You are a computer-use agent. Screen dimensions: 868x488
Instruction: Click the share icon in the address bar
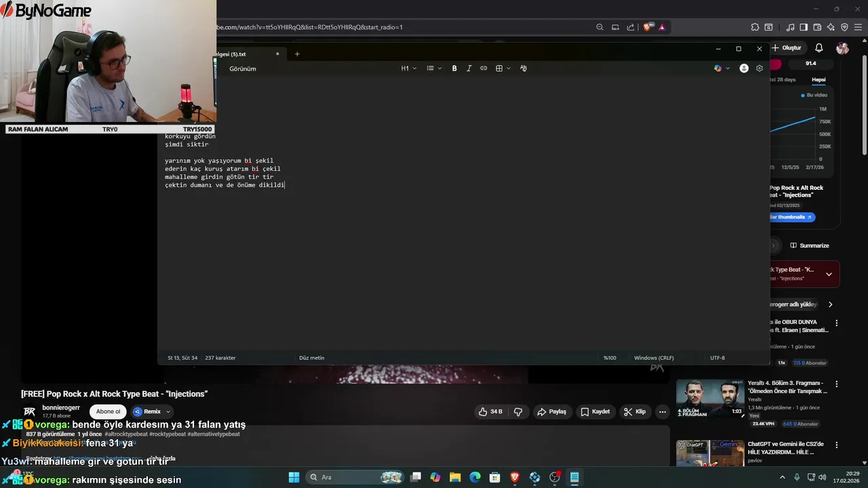(x=631, y=27)
